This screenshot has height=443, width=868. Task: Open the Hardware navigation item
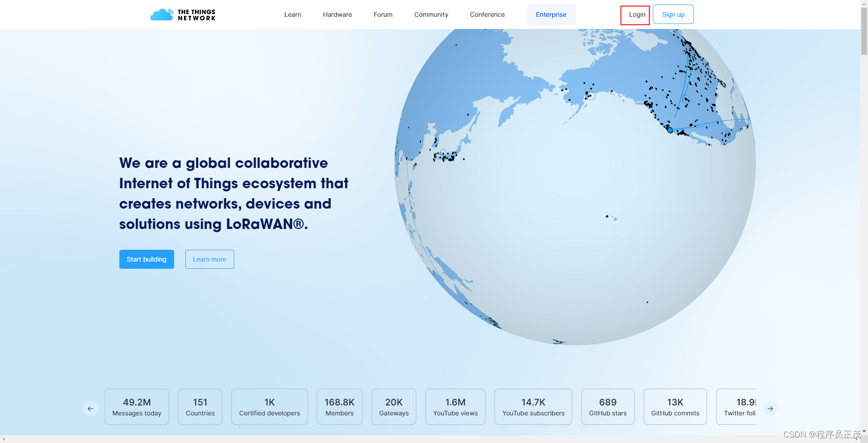pos(337,14)
